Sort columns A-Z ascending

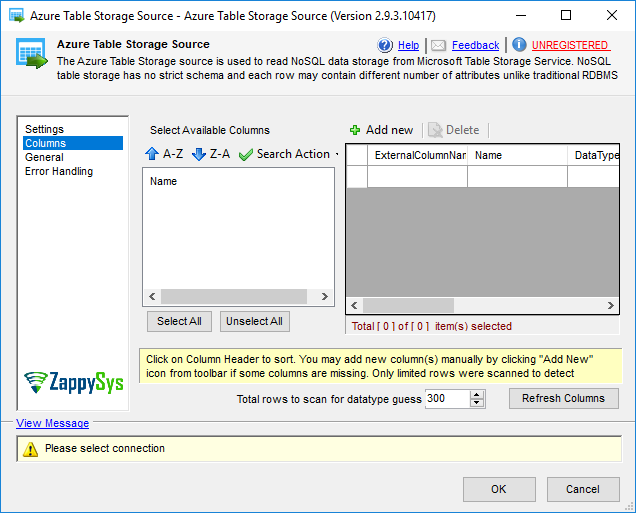coord(164,154)
